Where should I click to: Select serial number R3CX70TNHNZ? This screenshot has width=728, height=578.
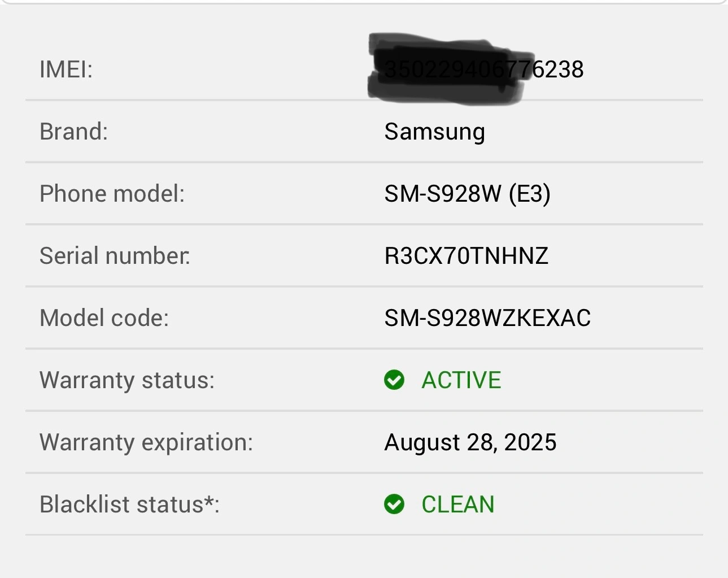(466, 256)
